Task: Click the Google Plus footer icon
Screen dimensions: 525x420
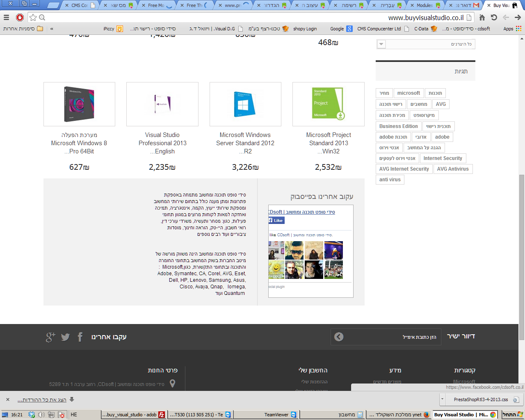Action: (50, 337)
